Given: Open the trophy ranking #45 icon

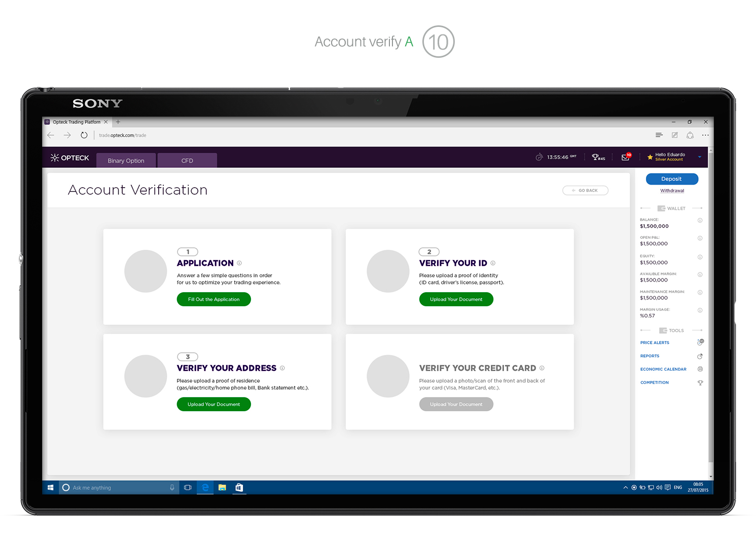Looking at the screenshot, I should (x=598, y=157).
